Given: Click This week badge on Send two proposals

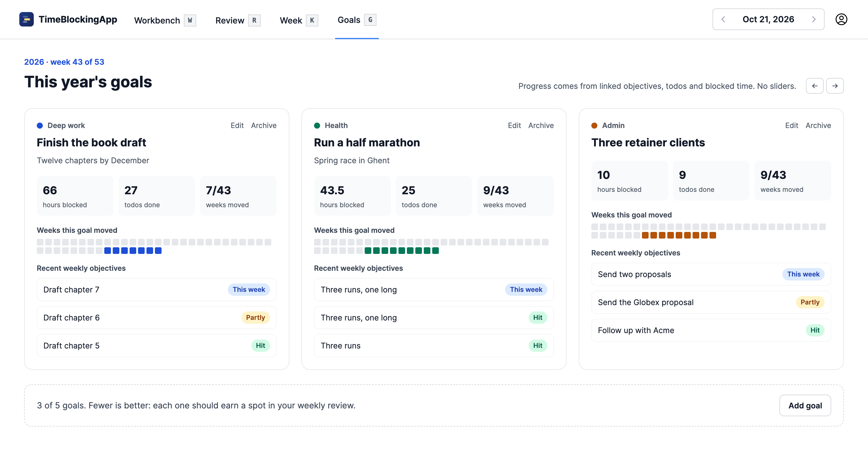Looking at the screenshot, I should tap(803, 274).
